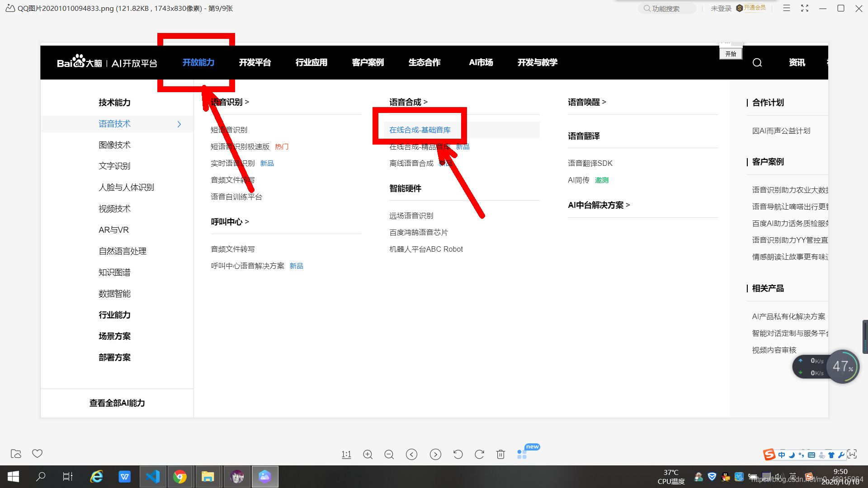Open Windows taskbar search
Viewport: 868px width, 488px height.
click(41, 477)
